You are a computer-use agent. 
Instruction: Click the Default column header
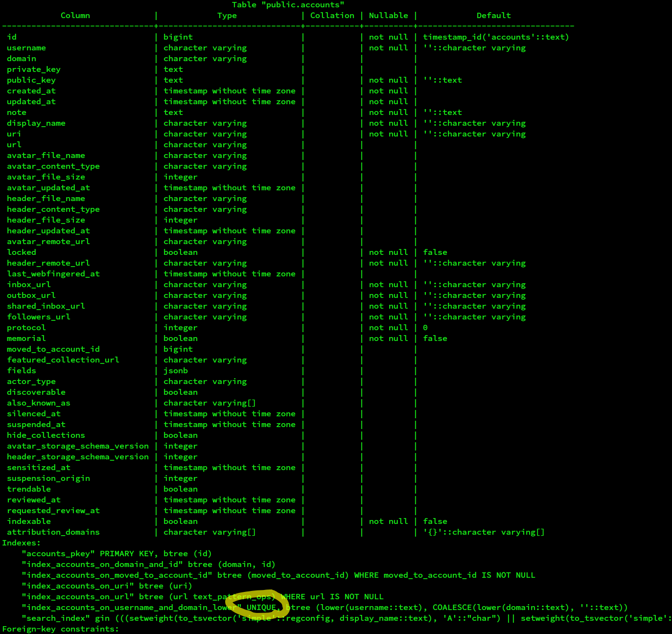coord(493,15)
